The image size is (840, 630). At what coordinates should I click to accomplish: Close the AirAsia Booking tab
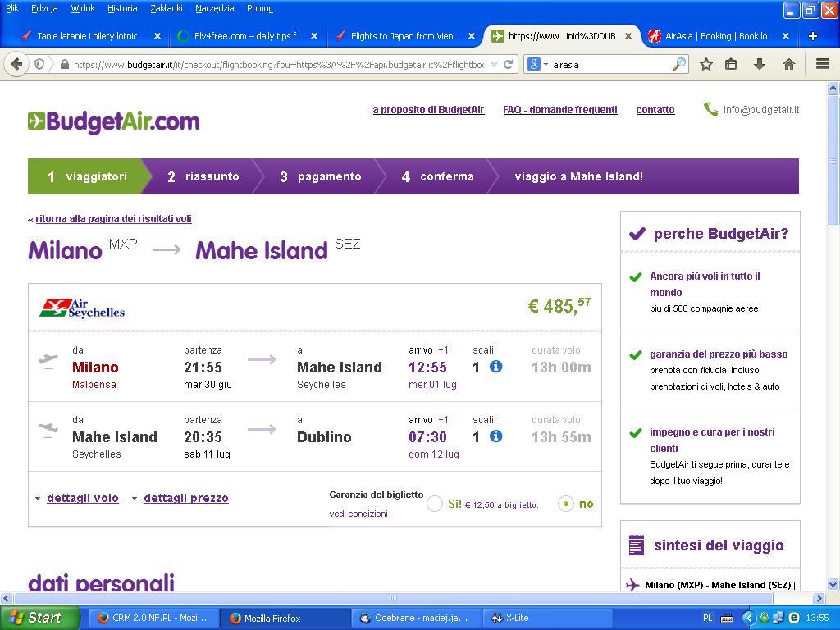click(785, 36)
